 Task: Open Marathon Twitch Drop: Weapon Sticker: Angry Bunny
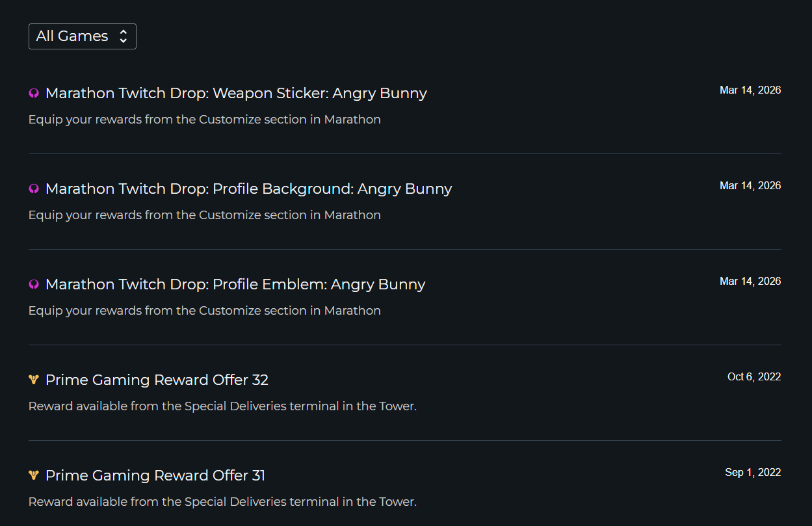(236, 94)
